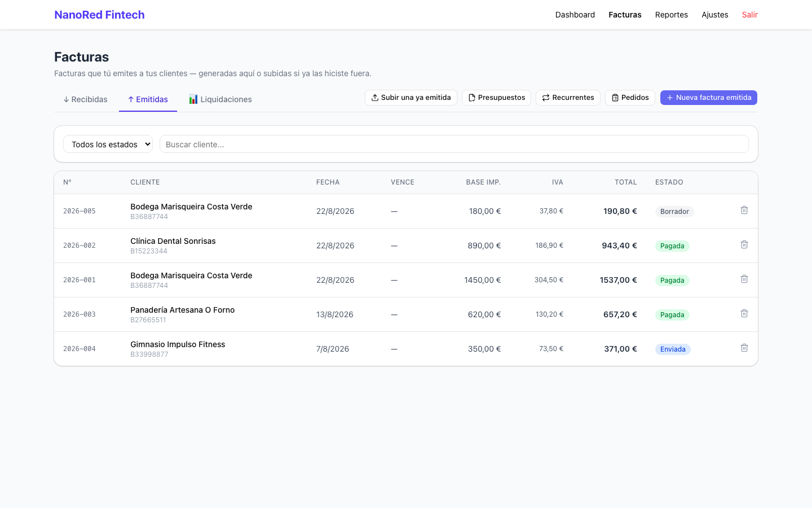Log out with the Salir link
The height and width of the screenshot is (508, 812).
point(749,15)
